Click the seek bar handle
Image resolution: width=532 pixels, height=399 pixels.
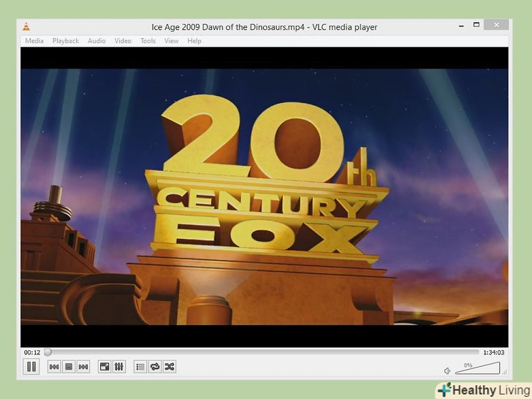[x=47, y=352]
